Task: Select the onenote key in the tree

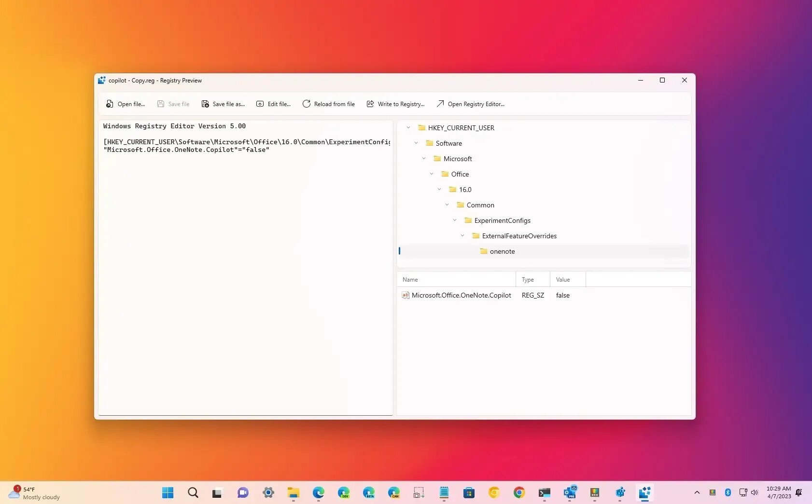Action: click(544, 251)
